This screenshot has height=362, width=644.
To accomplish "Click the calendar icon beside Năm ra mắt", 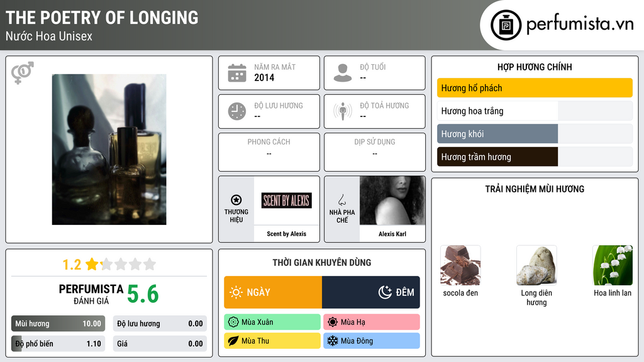I will (x=237, y=73).
